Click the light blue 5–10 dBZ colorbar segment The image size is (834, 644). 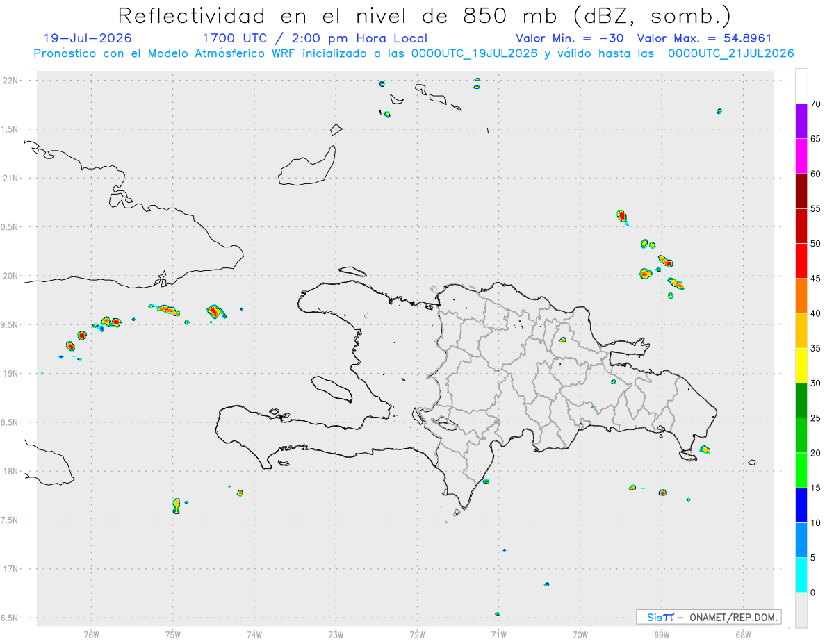click(x=801, y=540)
